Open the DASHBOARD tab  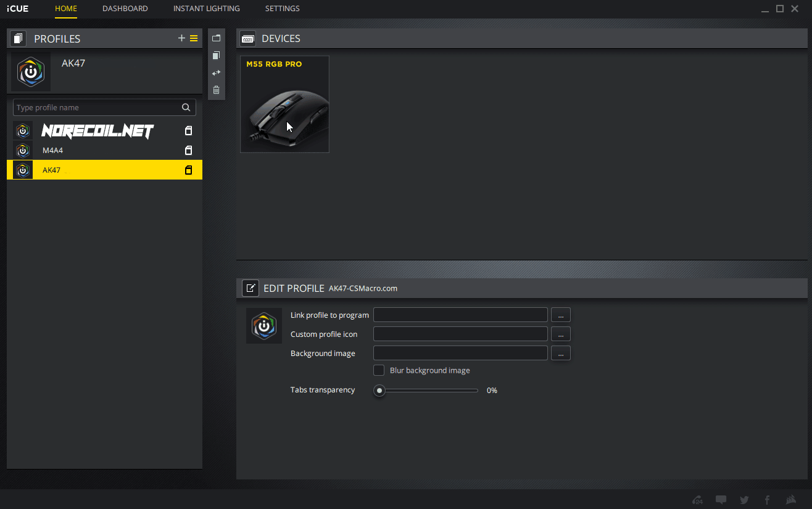pos(125,9)
